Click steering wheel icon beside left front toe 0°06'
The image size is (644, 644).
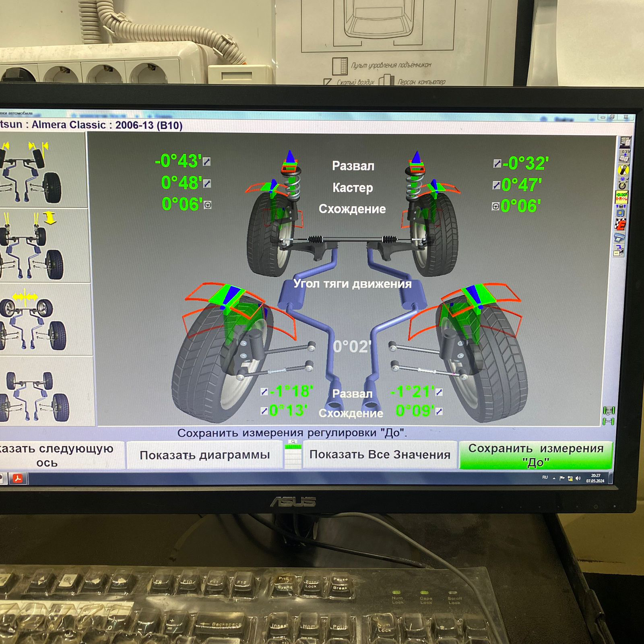coord(208,205)
